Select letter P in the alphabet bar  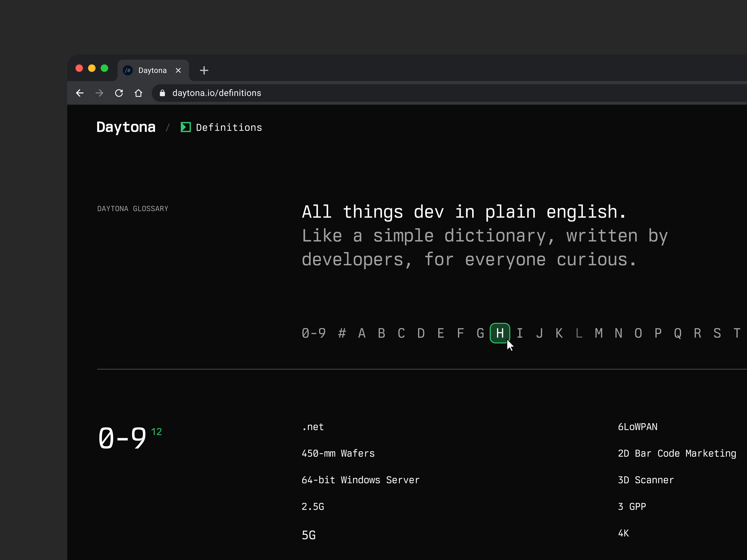click(x=658, y=333)
